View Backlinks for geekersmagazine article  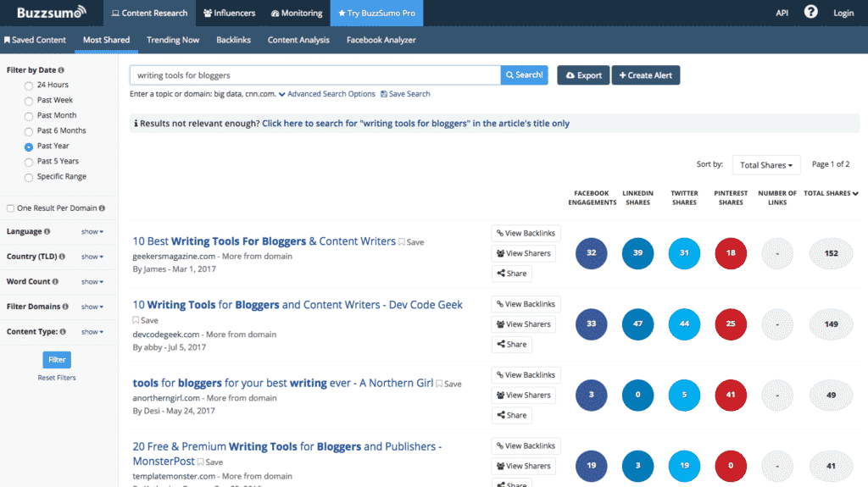pyautogui.click(x=526, y=234)
